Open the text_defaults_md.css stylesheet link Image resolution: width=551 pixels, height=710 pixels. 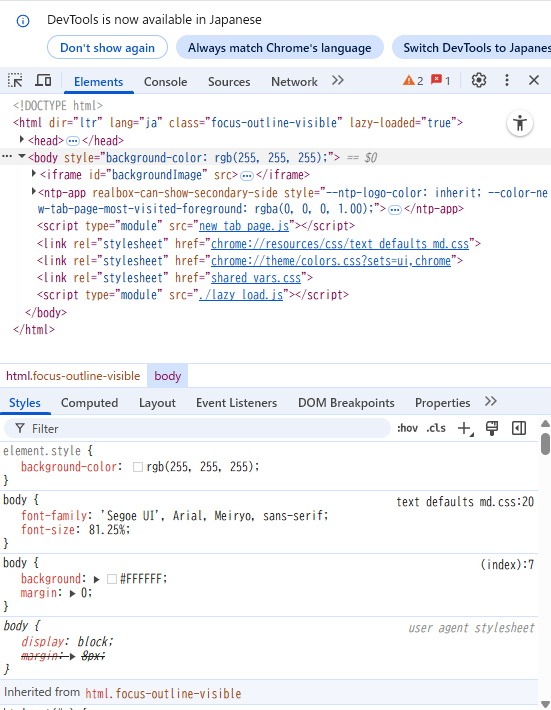(340, 244)
